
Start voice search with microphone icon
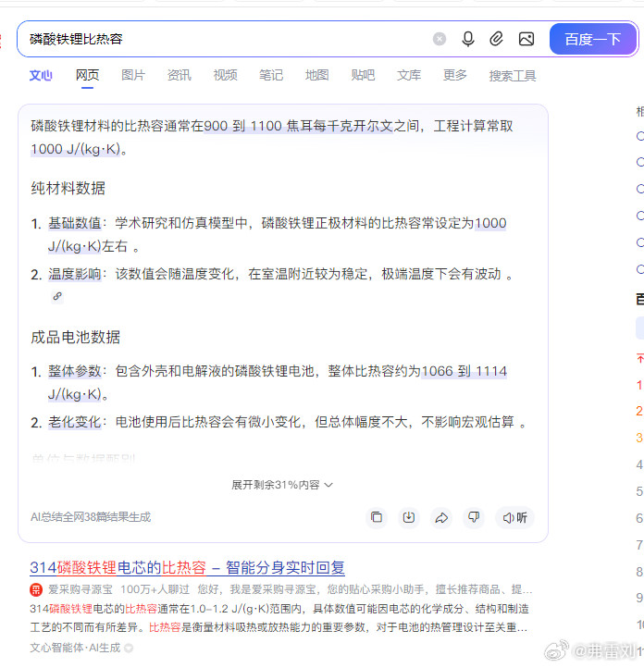(467, 39)
